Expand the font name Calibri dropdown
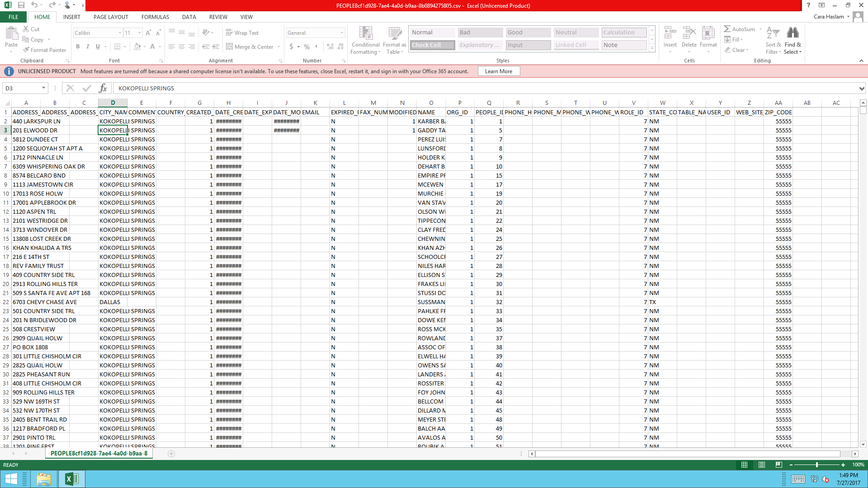The height and width of the screenshot is (488, 868). (x=120, y=33)
